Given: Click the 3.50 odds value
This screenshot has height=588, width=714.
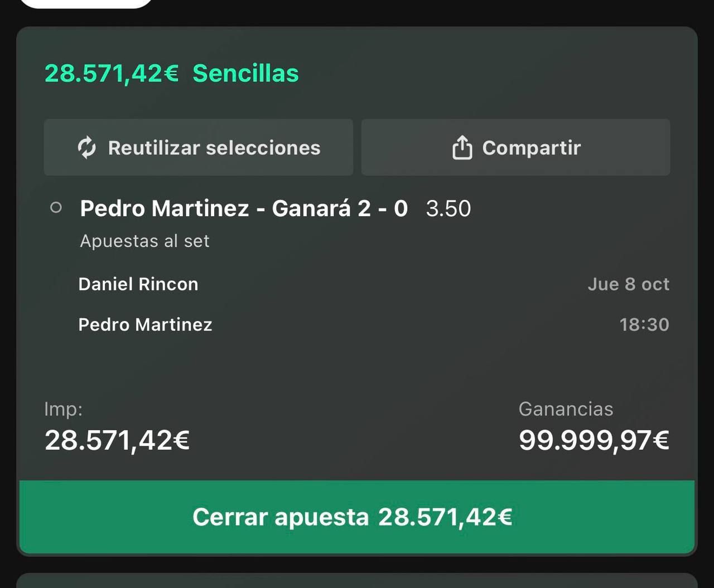Looking at the screenshot, I should pyautogui.click(x=448, y=208).
